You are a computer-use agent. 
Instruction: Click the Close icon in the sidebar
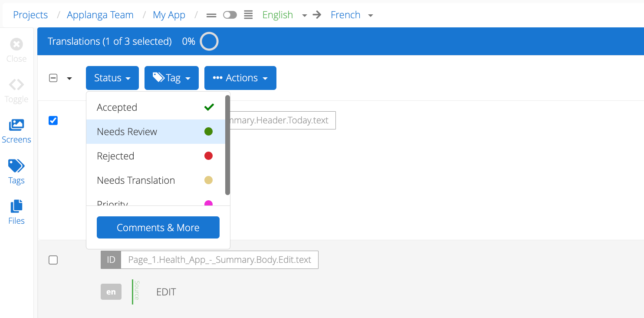pyautogui.click(x=16, y=44)
